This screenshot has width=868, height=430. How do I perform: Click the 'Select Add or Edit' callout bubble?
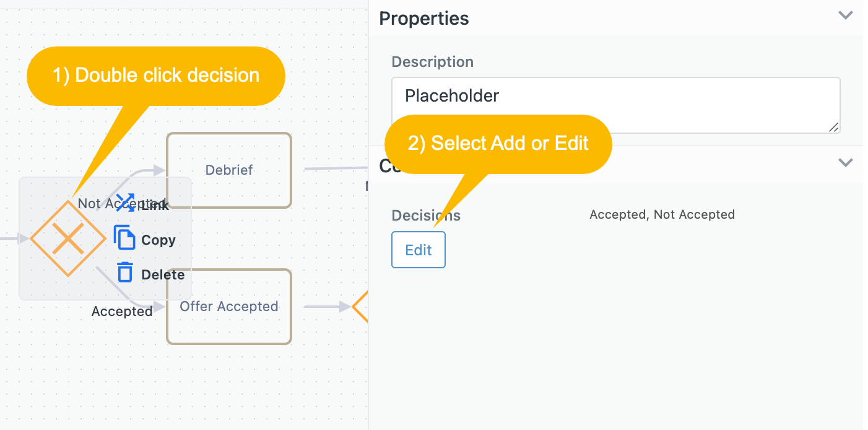tap(498, 144)
